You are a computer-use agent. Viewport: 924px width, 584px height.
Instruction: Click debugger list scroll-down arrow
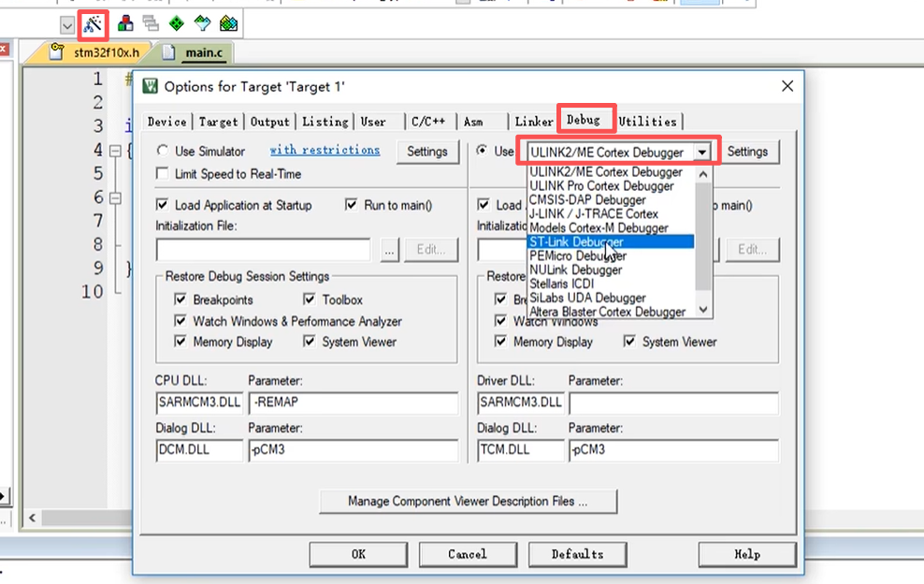703,310
